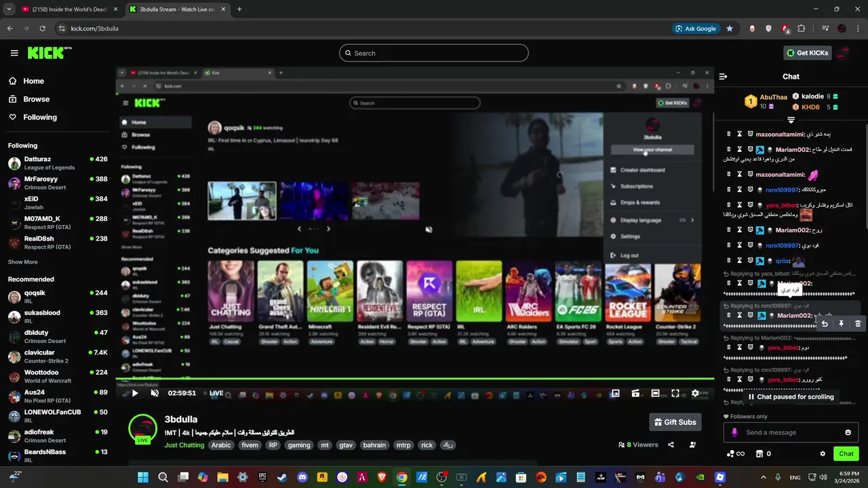Image resolution: width=868 pixels, height=488 pixels.
Task: Collapse the chat panel with arrow icon
Action: tap(723, 77)
